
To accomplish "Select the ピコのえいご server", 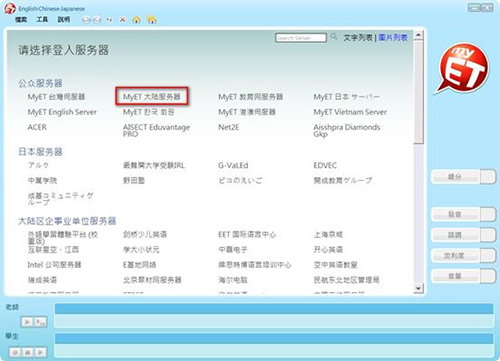I will [240, 180].
